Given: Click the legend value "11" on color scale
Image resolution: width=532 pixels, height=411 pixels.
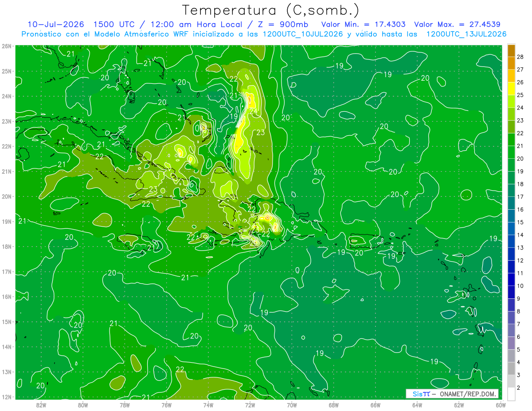Looking at the screenshot, I should 520,273.
